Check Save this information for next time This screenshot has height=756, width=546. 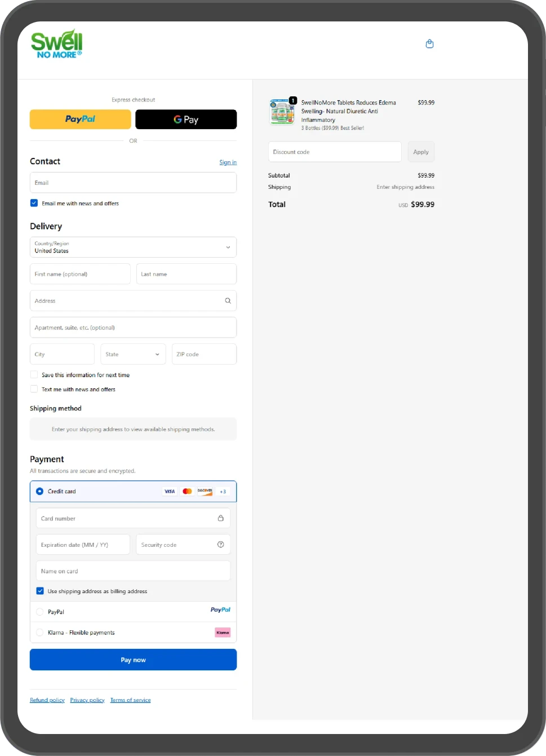pos(34,375)
